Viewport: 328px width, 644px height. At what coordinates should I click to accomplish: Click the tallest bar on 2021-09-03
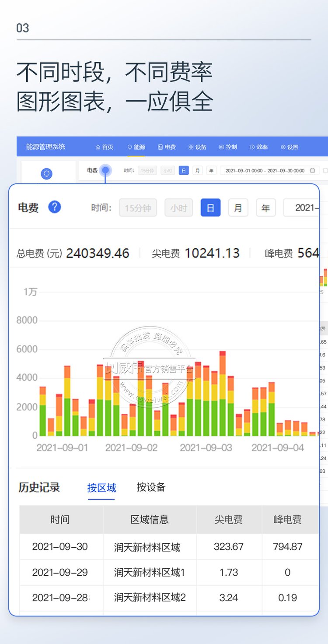(x=223, y=393)
